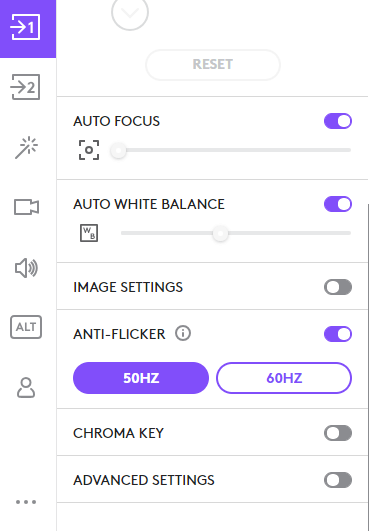Expand Advanced Settings with its toggle
Screen dimensions: 369x531
pyautogui.click(x=338, y=480)
